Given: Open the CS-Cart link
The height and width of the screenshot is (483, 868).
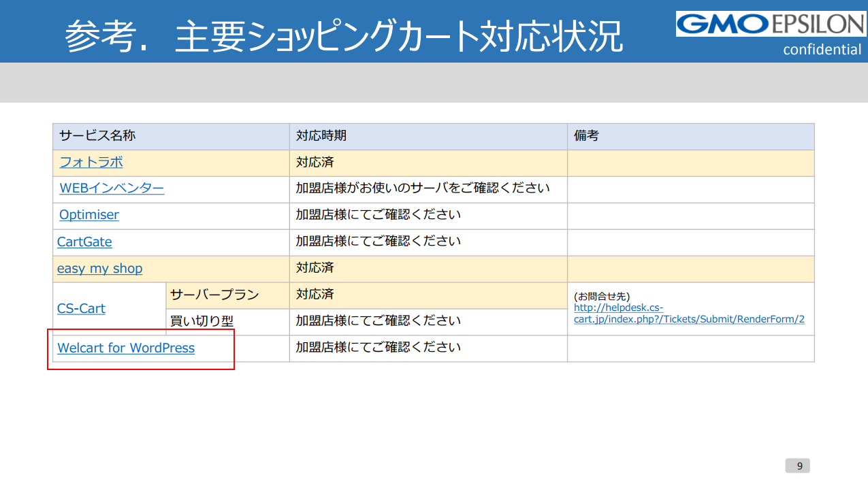Looking at the screenshot, I should [81, 308].
